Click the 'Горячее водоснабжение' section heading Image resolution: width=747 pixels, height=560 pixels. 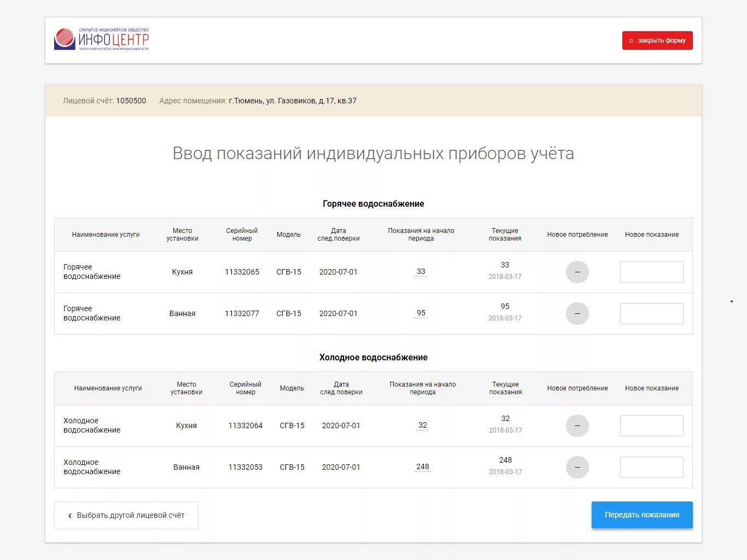click(x=373, y=203)
